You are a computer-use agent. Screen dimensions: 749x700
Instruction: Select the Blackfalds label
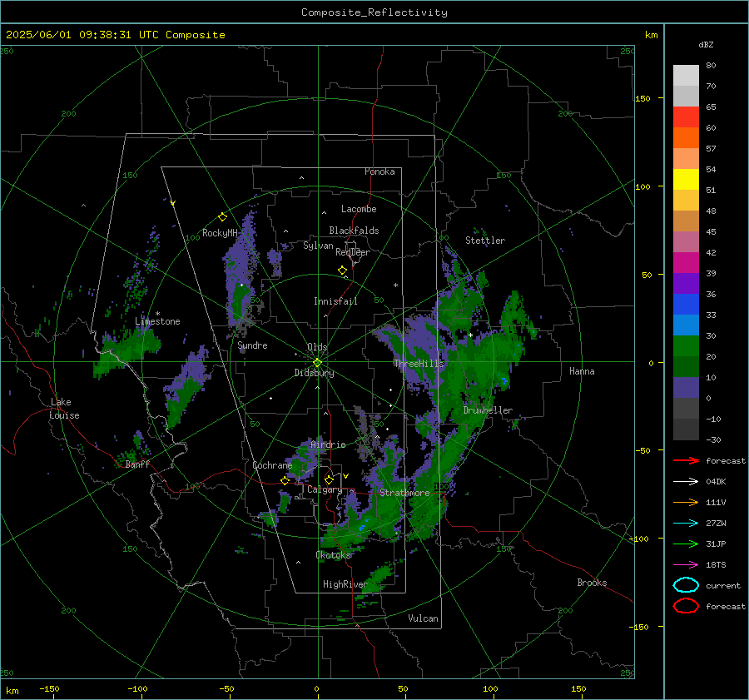click(354, 231)
